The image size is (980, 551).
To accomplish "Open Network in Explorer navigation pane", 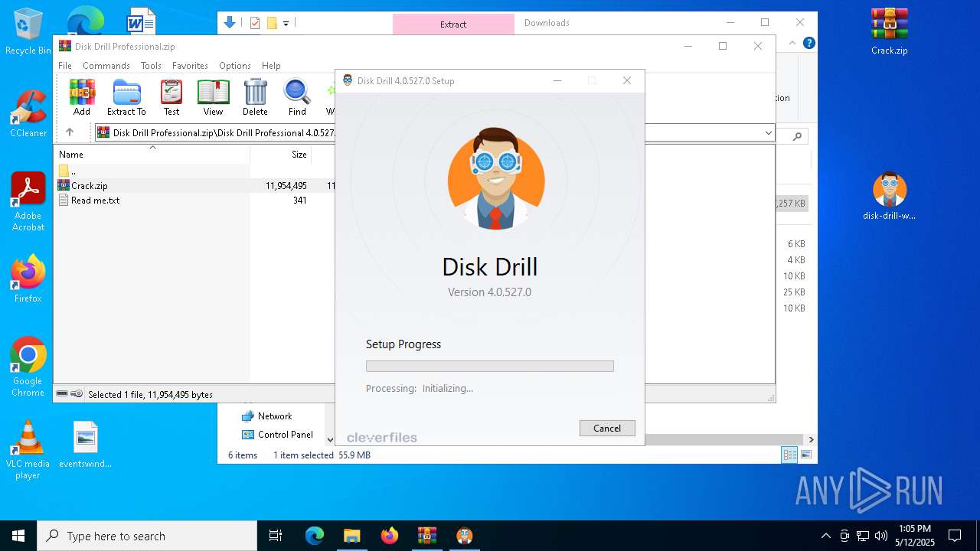I will coord(275,416).
